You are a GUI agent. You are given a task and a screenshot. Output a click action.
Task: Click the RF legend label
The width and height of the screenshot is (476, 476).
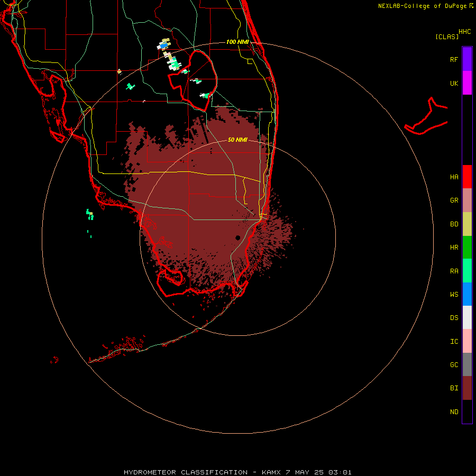454,59
